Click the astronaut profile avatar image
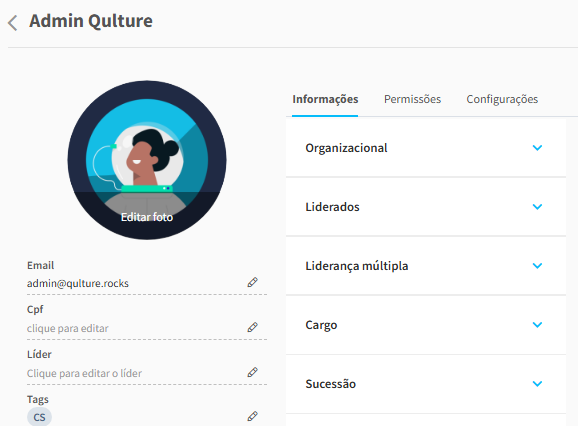The height and width of the screenshot is (426, 578). click(147, 160)
